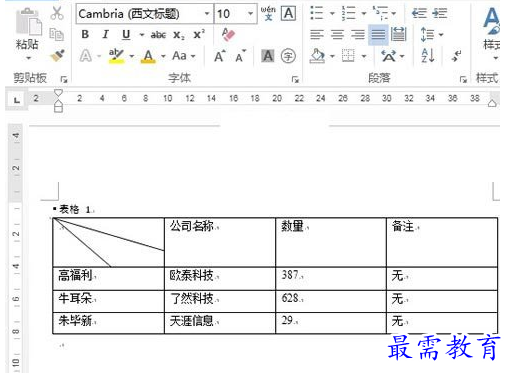Align text right

(358, 34)
